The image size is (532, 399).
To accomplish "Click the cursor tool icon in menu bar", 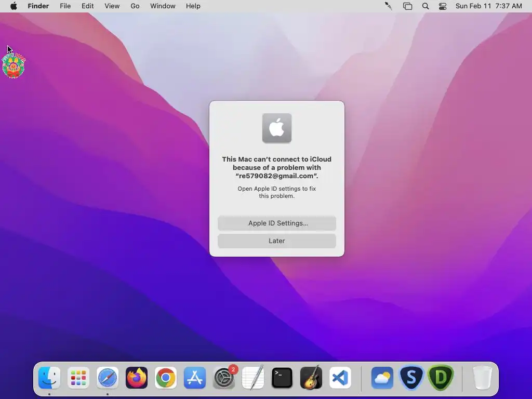I will (389, 6).
